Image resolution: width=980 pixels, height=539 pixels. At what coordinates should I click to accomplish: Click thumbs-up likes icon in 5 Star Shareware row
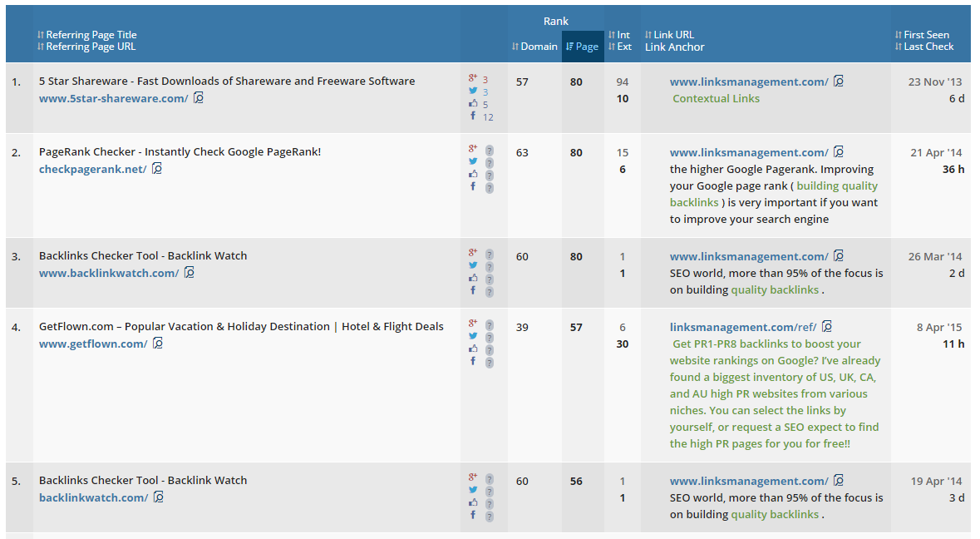473,103
